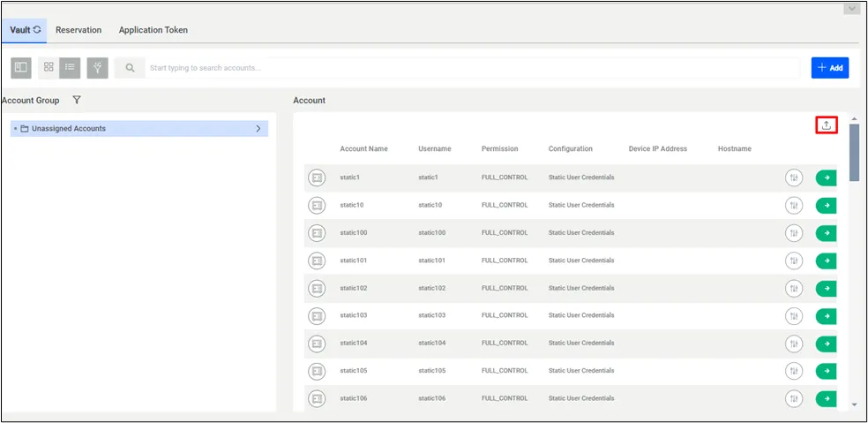Click the Hostname column header

(x=735, y=148)
